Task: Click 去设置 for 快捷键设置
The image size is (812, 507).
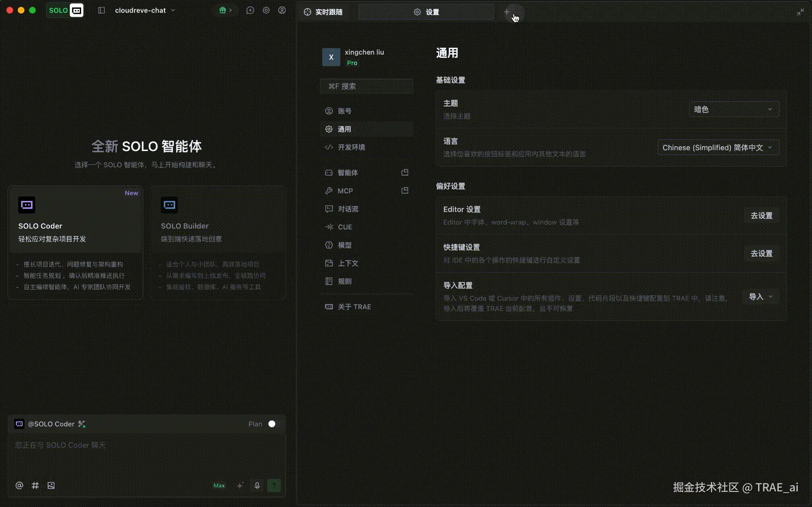Action: click(x=761, y=253)
